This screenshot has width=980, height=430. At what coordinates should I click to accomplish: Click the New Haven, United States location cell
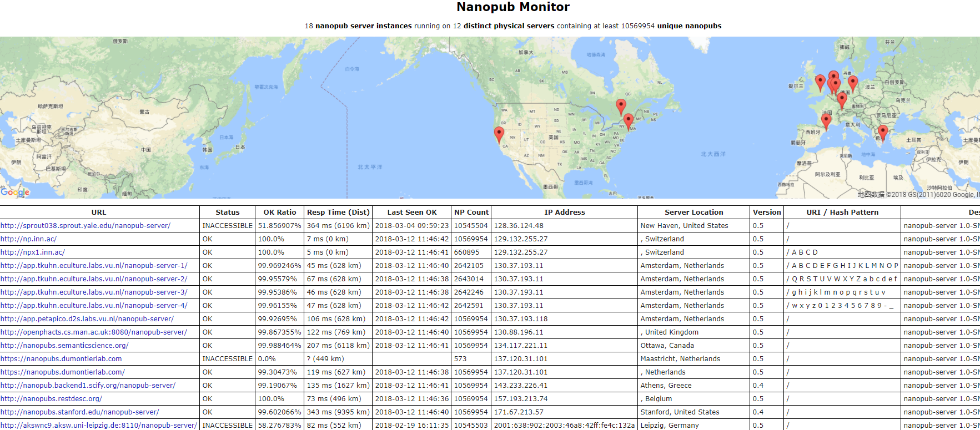click(694, 226)
